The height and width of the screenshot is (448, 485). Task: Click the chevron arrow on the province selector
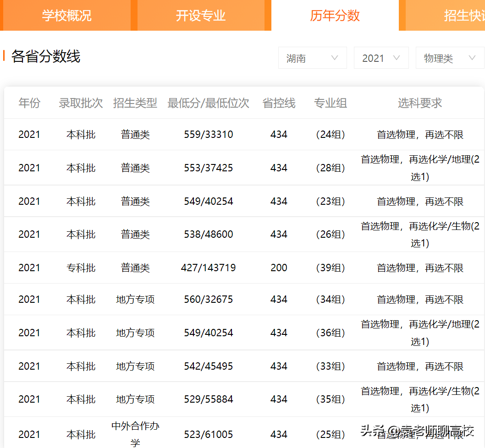(x=335, y=58)
